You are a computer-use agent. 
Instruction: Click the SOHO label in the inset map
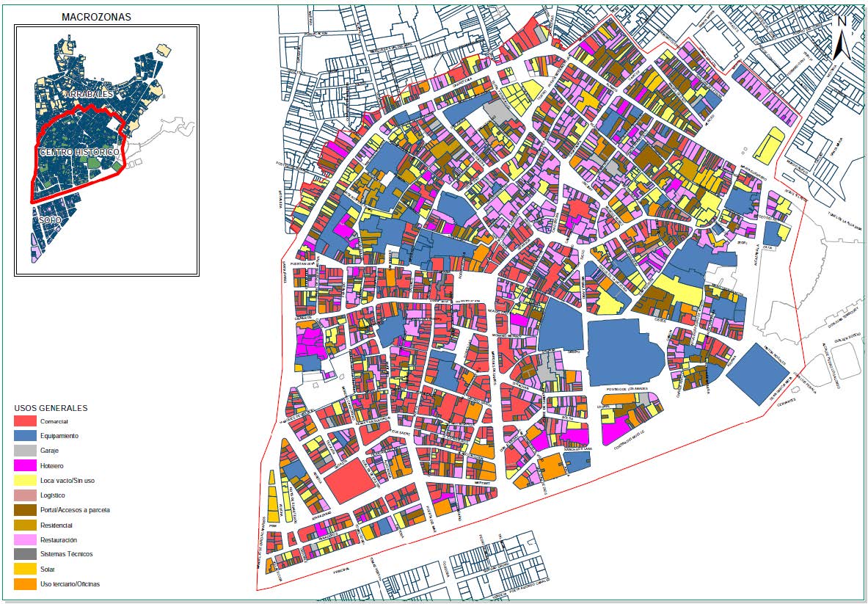click(50, 220)
